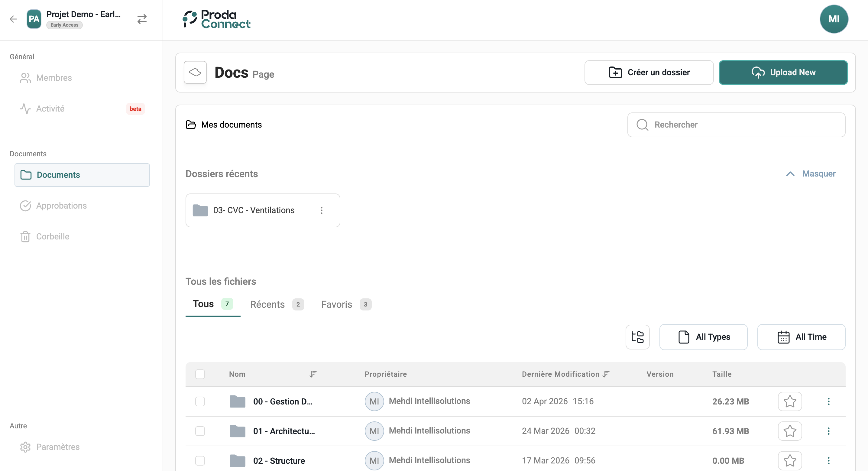Open the 00 - Gestion D… folder name

click(283, 401)
